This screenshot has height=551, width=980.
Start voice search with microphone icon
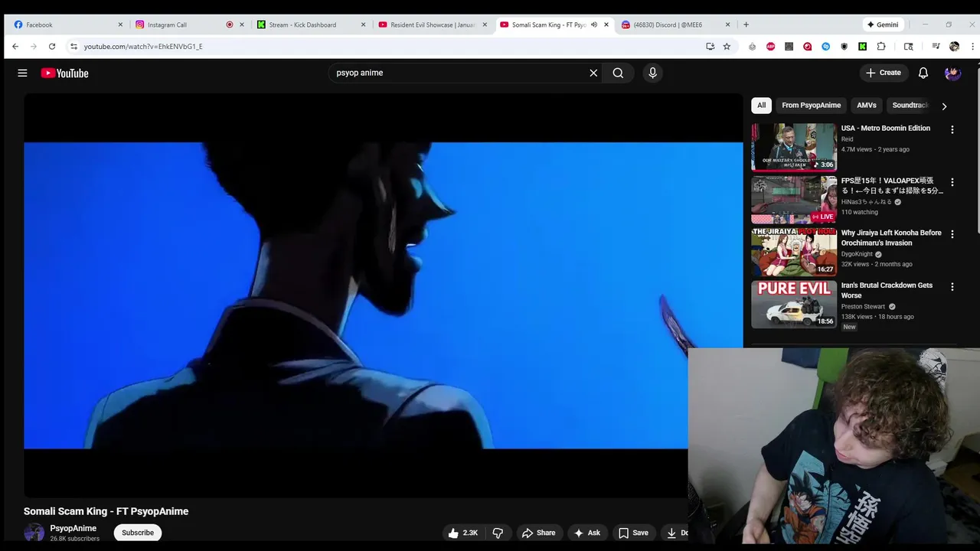click(x=652, y=73)
